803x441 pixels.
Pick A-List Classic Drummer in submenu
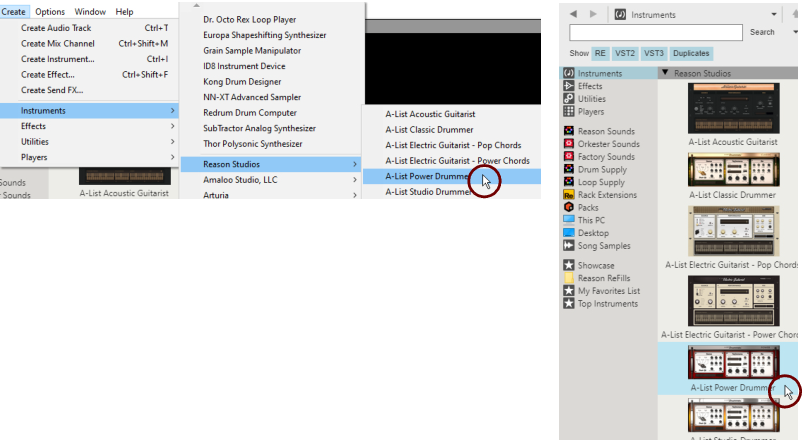(429, 130)
